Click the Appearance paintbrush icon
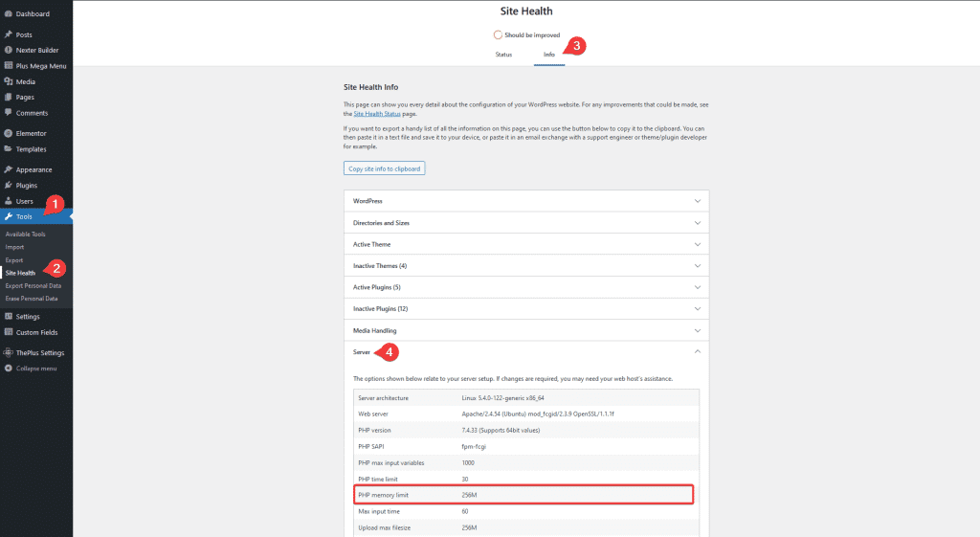Viewport: 980px width, 537px height. (9, 169)
